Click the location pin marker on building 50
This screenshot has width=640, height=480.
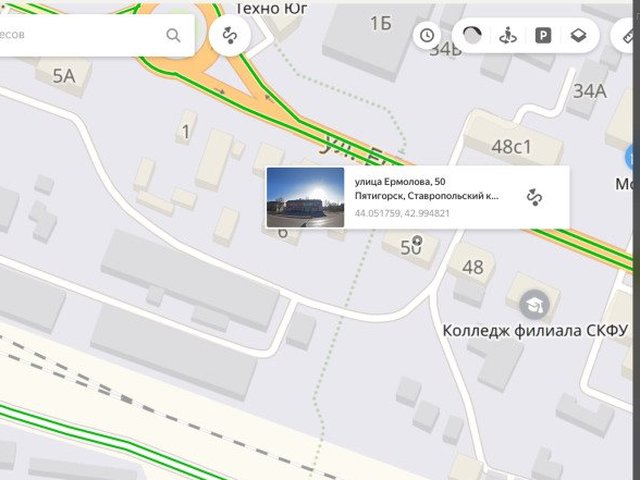(417, 240)
